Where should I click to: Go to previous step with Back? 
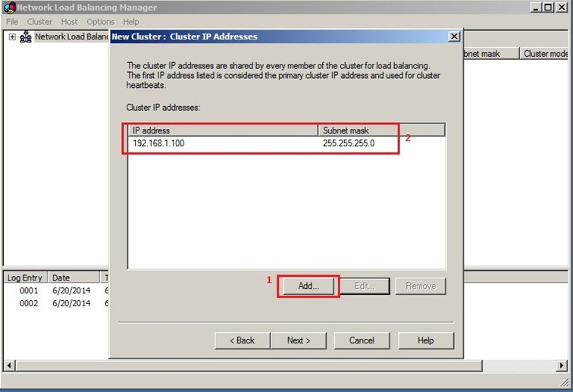(243, 340)
